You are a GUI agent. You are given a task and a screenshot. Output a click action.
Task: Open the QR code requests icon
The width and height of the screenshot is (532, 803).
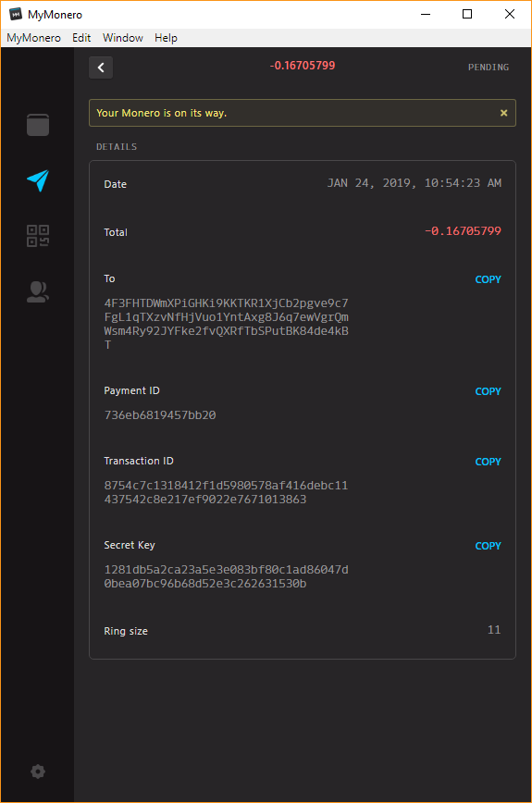38,236
